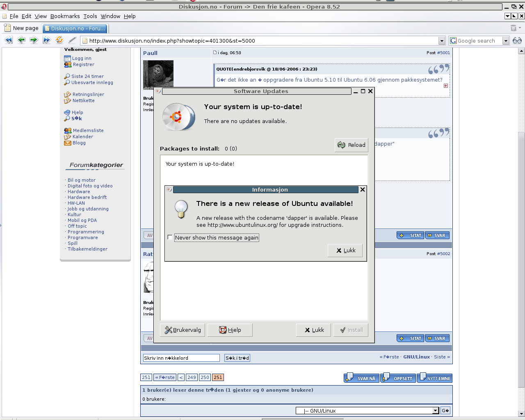Click the fast forward navigation icon

pyautogui.click(x=46, y=40)
